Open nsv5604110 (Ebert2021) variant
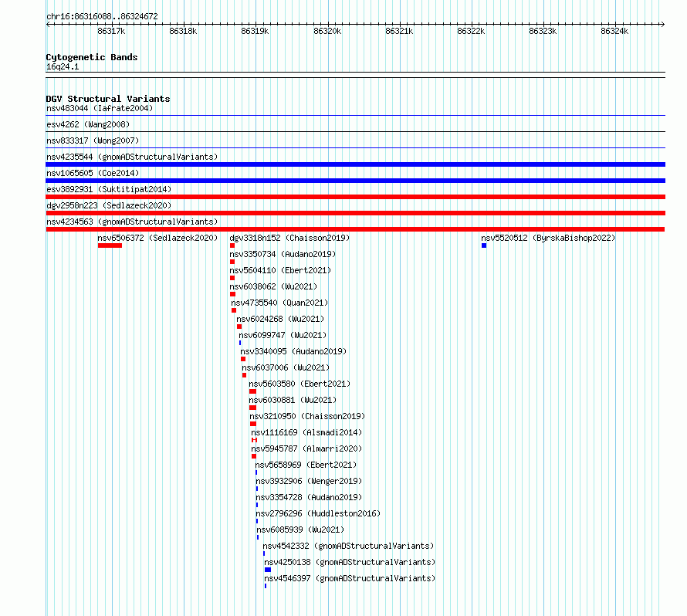This screenshot has width=687, height=616. [280, 270]
